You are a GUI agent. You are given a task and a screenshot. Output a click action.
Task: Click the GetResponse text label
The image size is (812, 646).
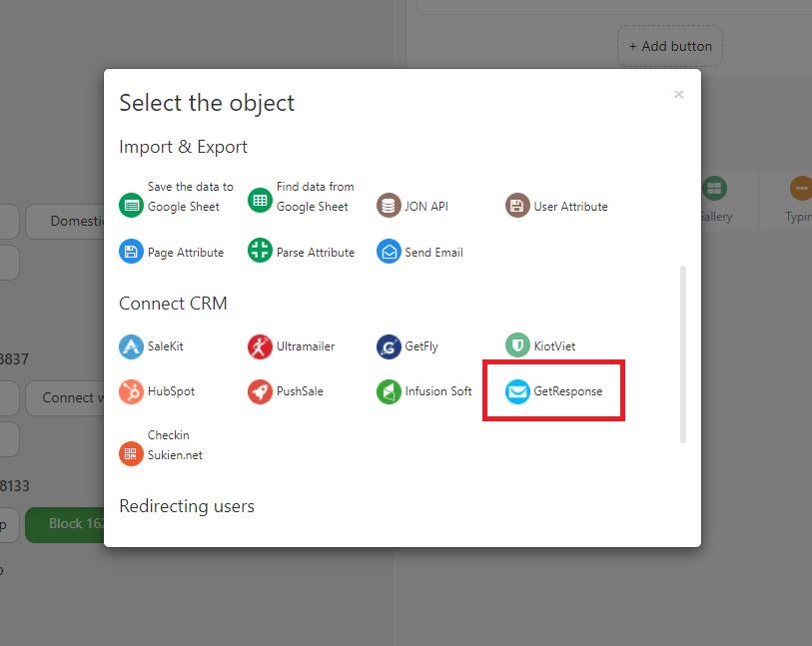(x=568, y=391)
